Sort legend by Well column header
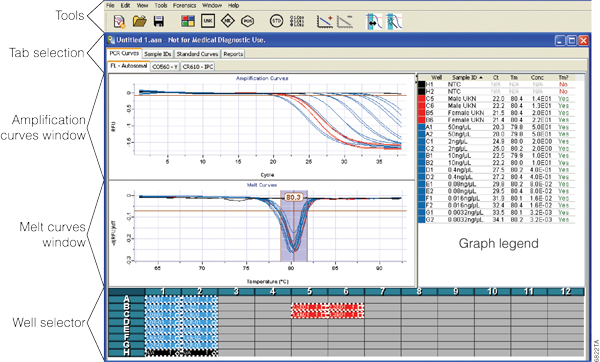Viewport: 600px width, 362px height. 436,77
